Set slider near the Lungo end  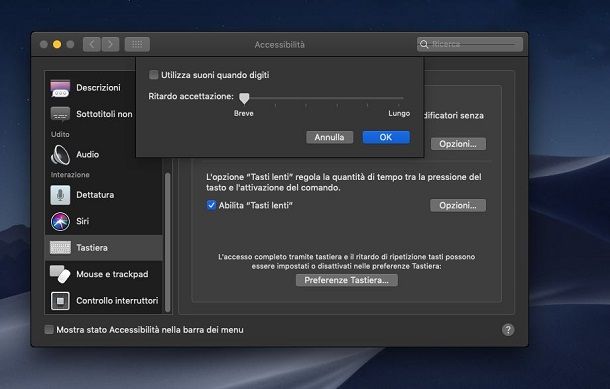click(399, 98)
